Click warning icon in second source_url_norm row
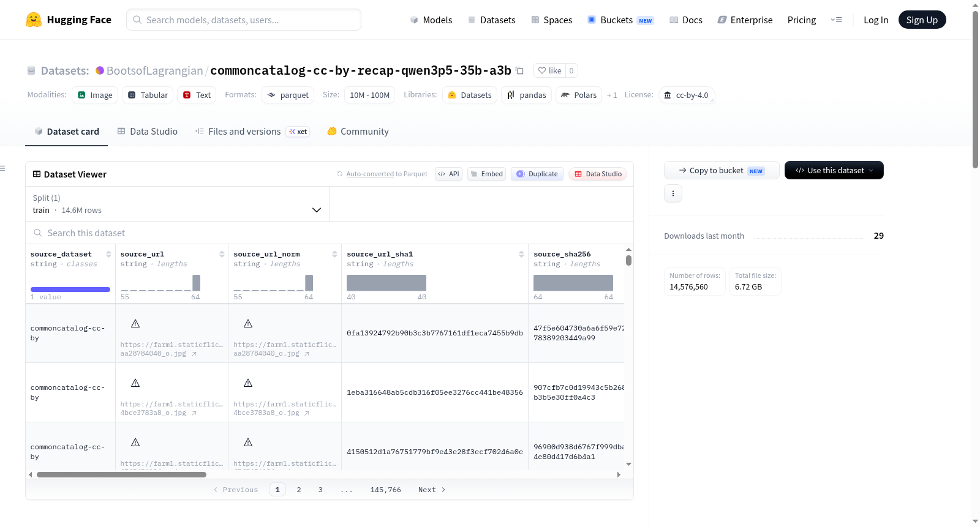Viewport: 980px width, 527px height. coord(248,383)
